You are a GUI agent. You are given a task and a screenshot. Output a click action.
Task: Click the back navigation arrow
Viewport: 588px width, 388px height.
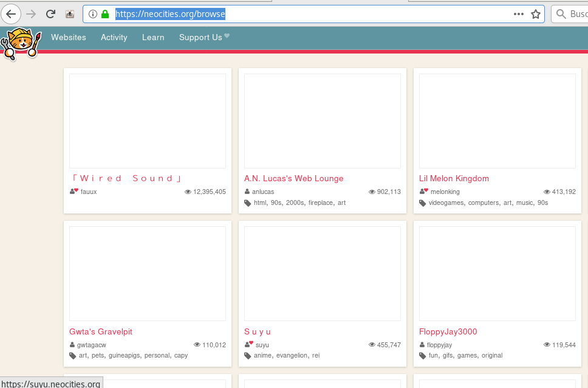pos(11,13)
